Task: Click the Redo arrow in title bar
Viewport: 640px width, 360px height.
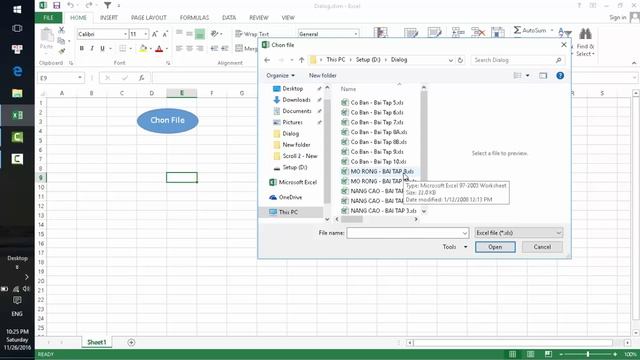Action: [89, 5]
